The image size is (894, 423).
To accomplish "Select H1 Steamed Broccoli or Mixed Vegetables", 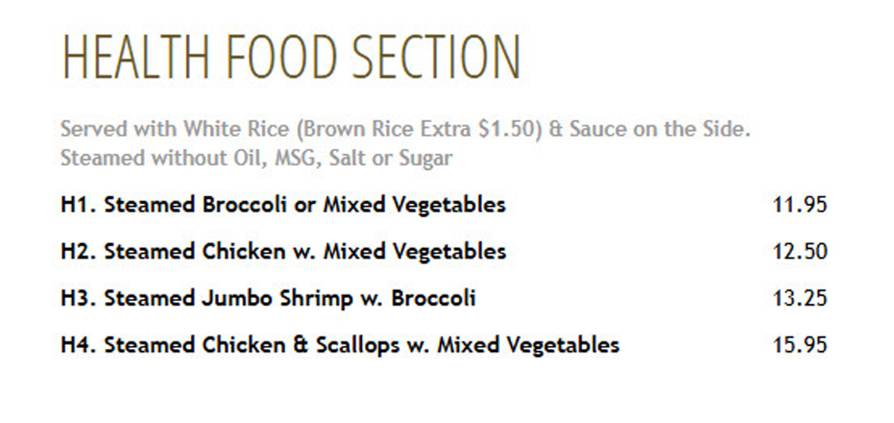I will click(283, 205).
